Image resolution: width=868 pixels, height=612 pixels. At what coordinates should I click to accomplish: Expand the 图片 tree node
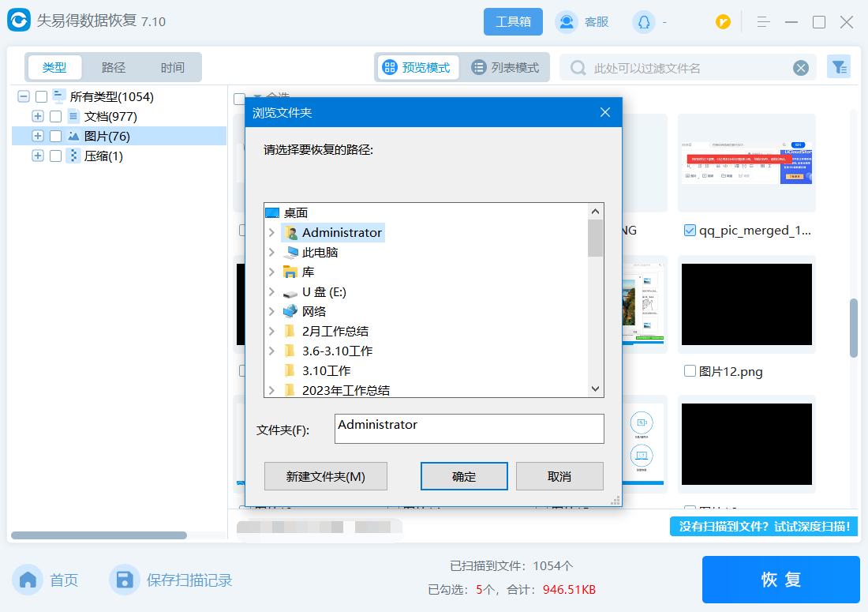[x=37, y=136]
